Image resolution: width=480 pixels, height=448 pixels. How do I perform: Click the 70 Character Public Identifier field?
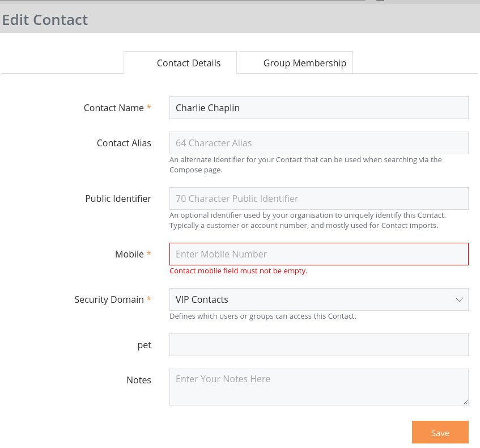pyautogui.click(x=318, y=198)
